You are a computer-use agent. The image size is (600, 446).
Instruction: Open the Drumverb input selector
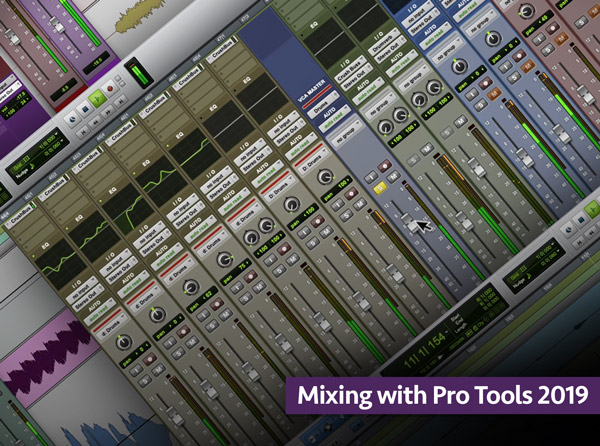coord(383,42)
